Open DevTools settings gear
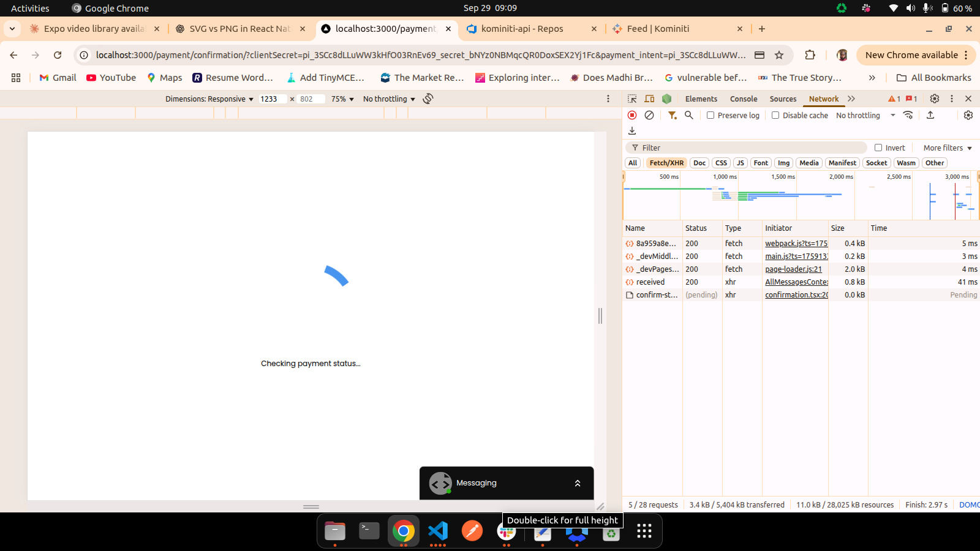Image resolution: width=980 pixels, height=551 pixels. click(935, 99)
